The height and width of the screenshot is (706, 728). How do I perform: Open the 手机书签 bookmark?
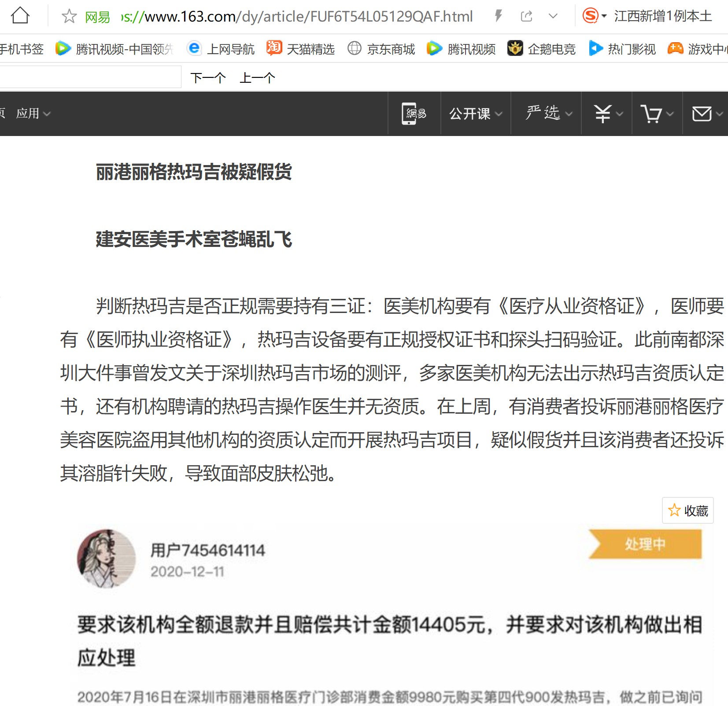coord(21,49)
